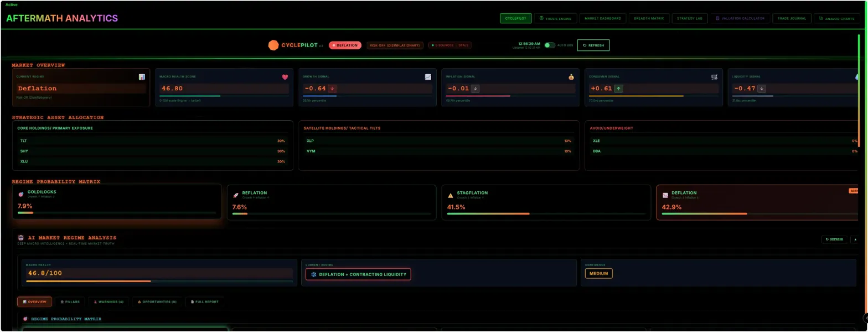Click the down arrow beside -0.47 liquidity value
The width and height of the screenshot is (868, 332).
tap(762, 88)
